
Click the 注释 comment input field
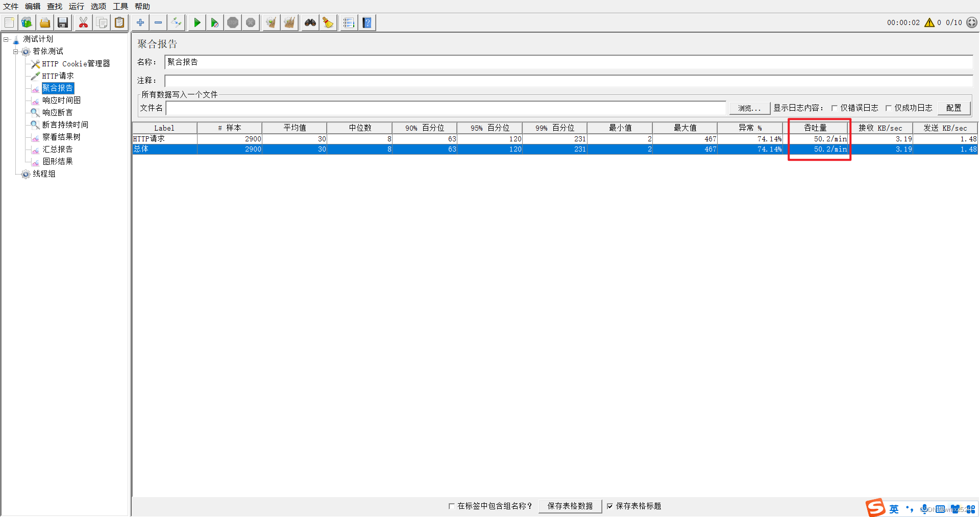pyautogui.click(x=569, y=81)
